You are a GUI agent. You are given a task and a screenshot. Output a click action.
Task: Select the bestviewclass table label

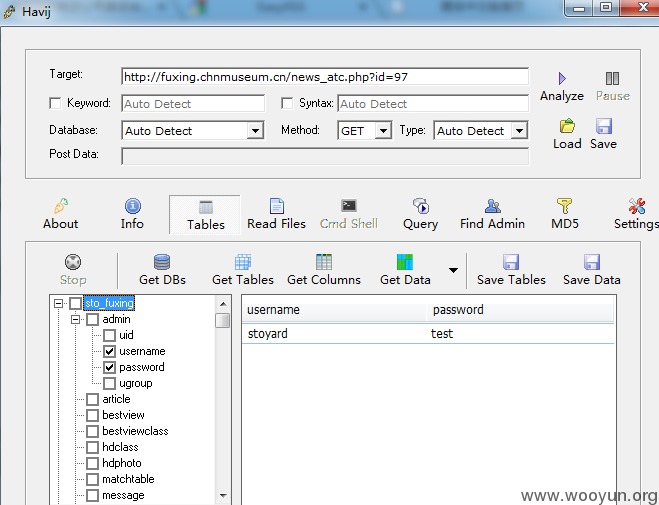135,431
